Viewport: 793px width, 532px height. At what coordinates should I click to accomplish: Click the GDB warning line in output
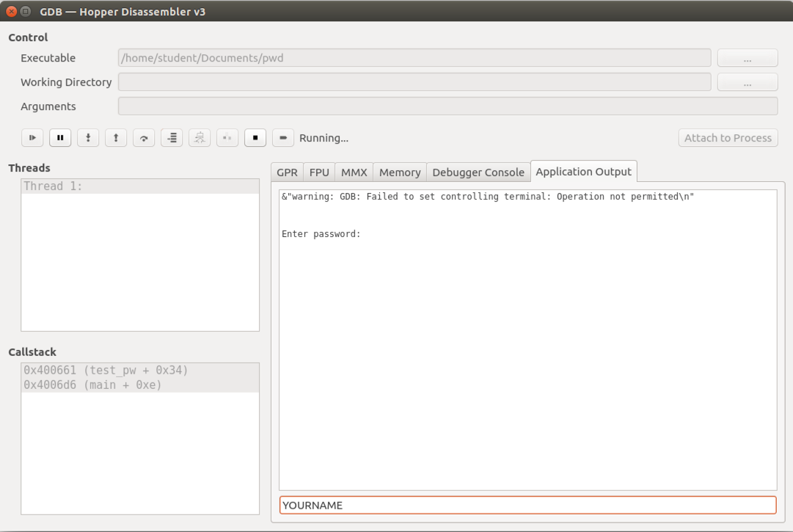488,196
